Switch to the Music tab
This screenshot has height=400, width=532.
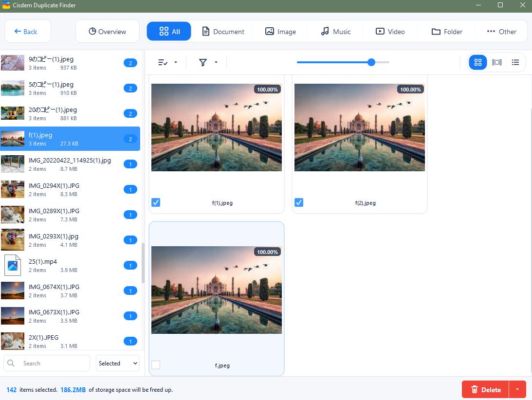pyautogui.click(x=335, y=32)
